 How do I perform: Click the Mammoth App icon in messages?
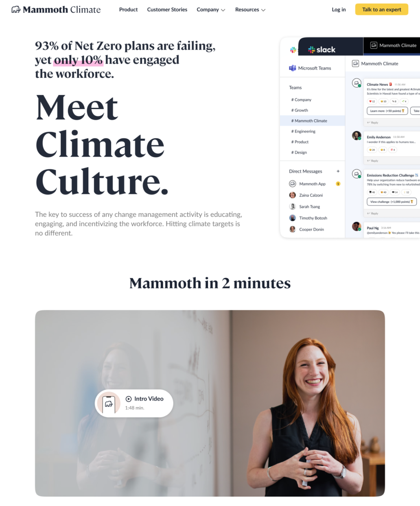(x=292, y=184)
